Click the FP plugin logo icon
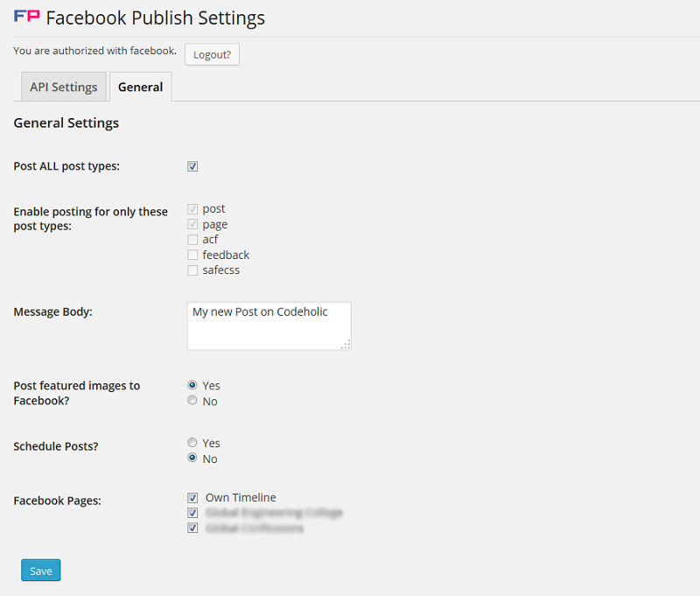700x596 pixels. [x=27, y=17]
